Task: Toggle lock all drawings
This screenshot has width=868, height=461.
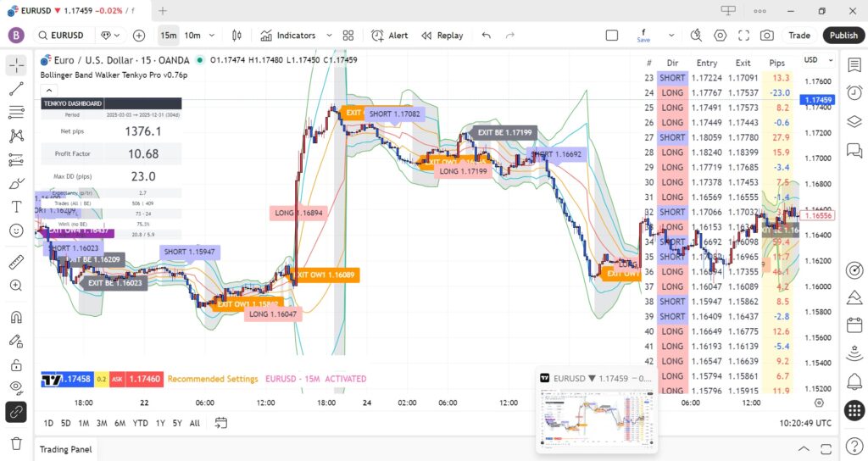Action: click(x=16, y=365)
